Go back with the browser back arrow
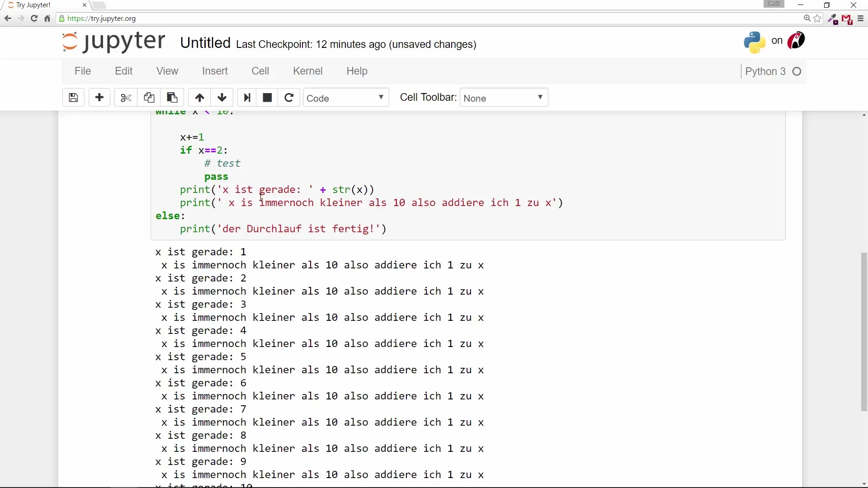868x488 pixels. 8,19
